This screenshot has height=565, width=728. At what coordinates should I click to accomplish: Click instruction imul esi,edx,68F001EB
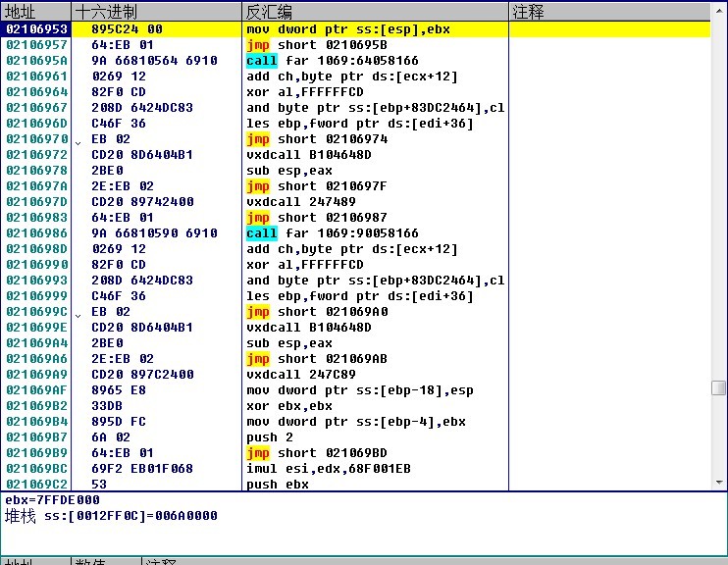[x=329, y=469]
